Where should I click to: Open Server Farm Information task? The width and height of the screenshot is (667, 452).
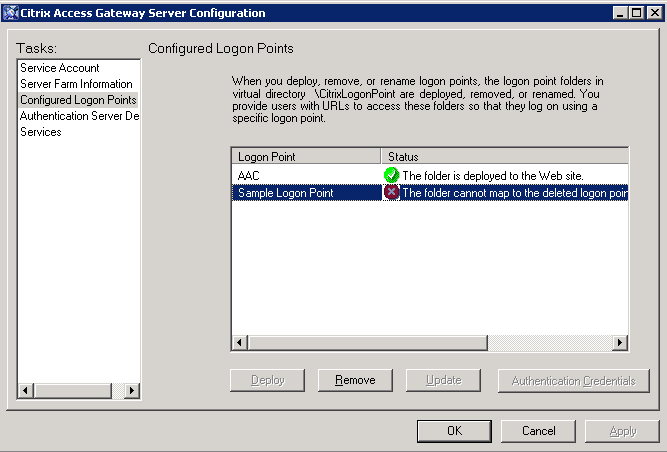click(x=76, y=84)
